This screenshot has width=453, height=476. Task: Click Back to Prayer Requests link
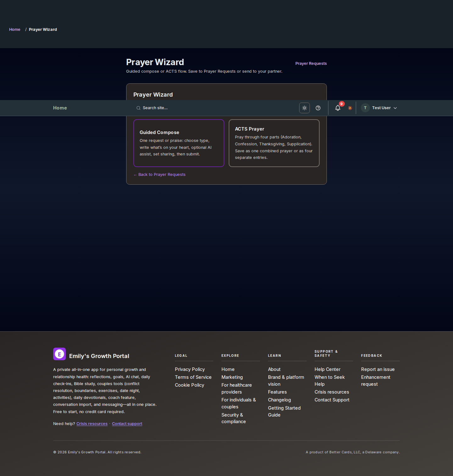coord(159,174)
